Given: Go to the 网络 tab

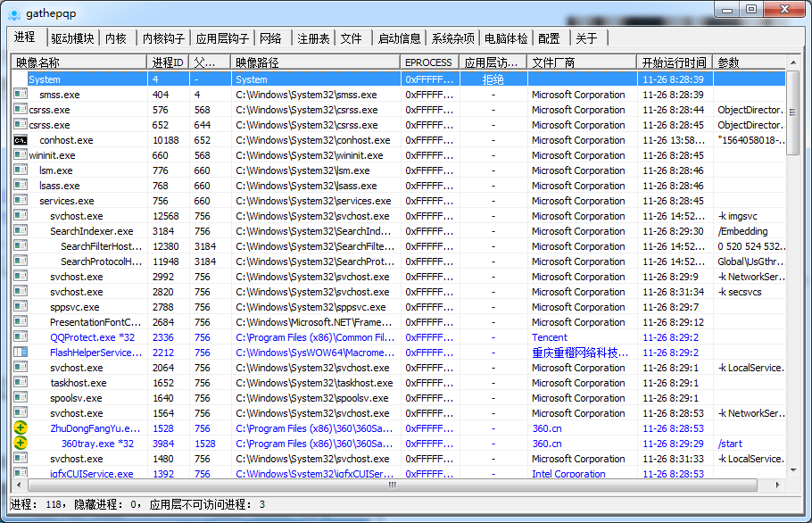Looking at the screenshot, I should click(x=271, y=38).
